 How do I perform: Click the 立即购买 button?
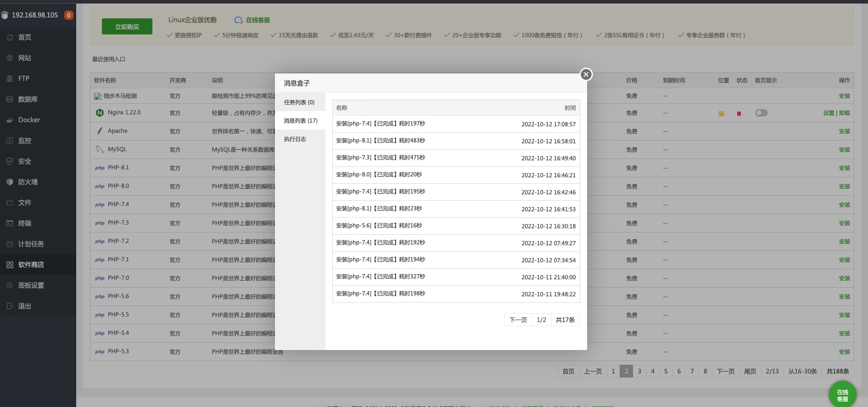(127, 27)
